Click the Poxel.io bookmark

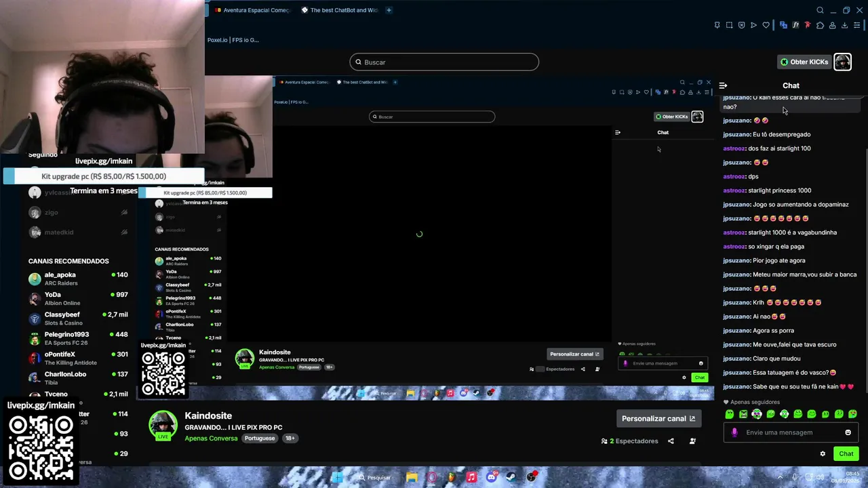(233, 40)
